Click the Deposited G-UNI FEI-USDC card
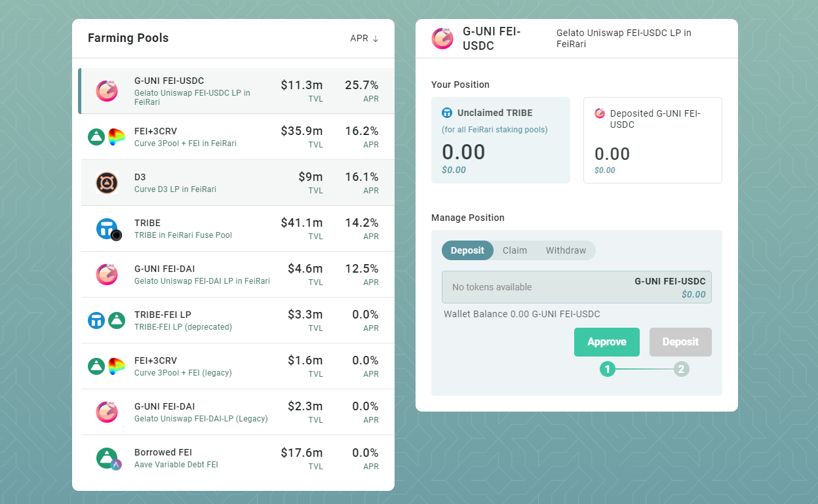818x504 pixels. (x=653, y=140)
